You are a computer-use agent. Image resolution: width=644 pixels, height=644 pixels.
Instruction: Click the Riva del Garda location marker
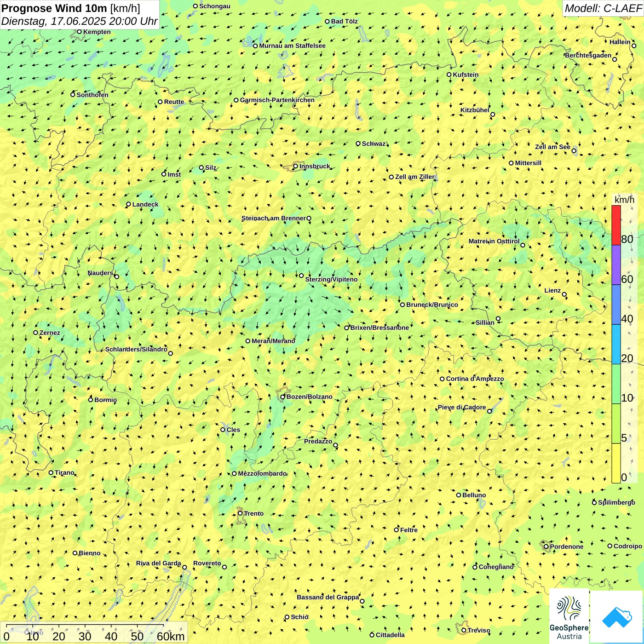(x=184, y=567)
